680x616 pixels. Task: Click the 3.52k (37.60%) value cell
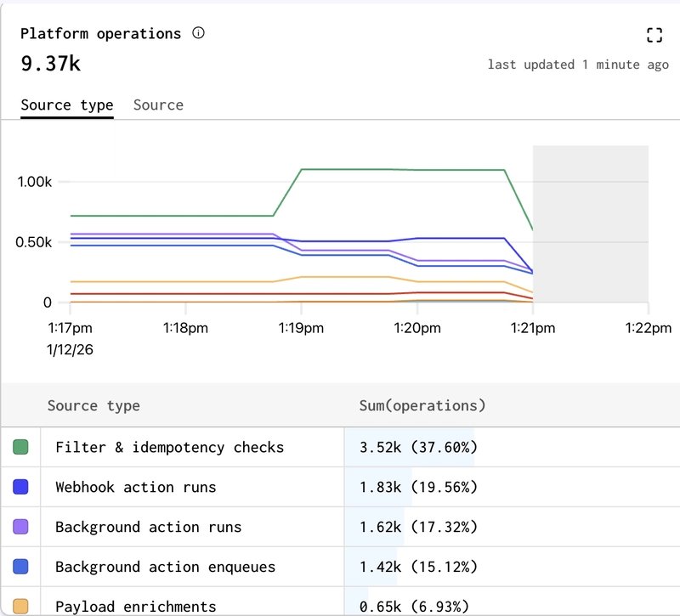click(418, 447)
